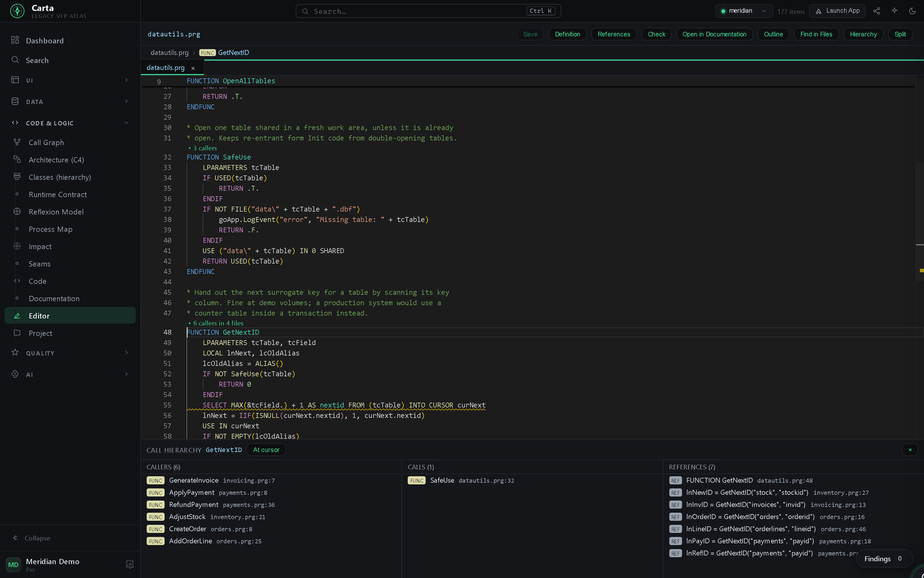
Task: Collapse the sidebar
Action: [31, 538]
